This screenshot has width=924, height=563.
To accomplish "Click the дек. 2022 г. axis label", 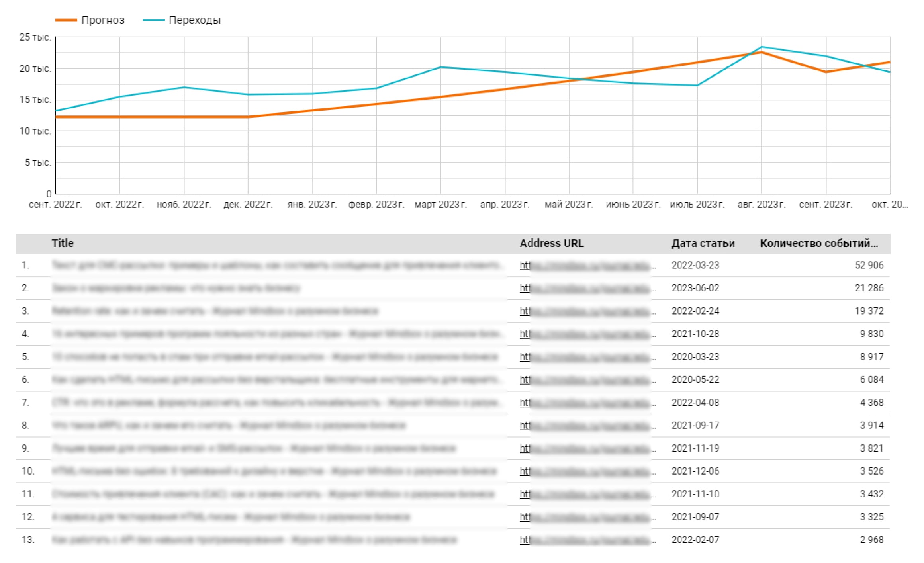I will click(x=248, y=205).
